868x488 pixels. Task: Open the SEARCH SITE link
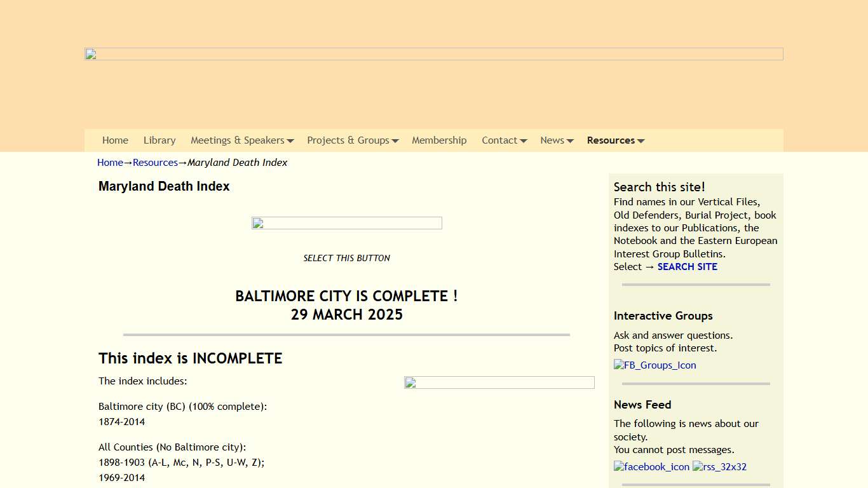pyautogui.click(x=687, y=266)
